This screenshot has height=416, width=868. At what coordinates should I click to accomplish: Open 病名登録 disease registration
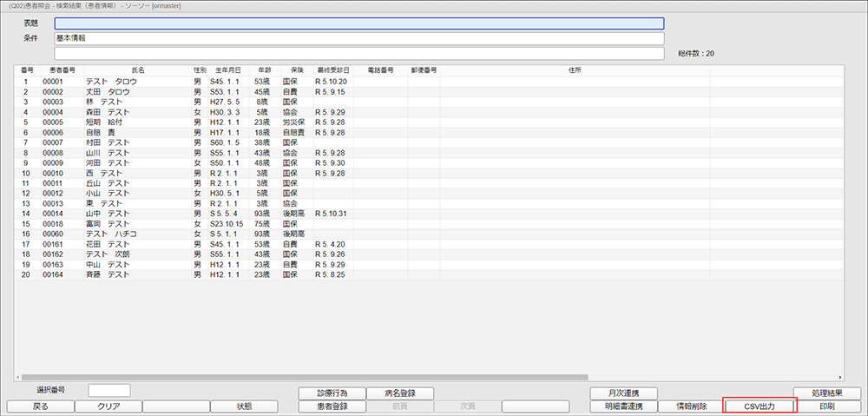coord(400,393)
